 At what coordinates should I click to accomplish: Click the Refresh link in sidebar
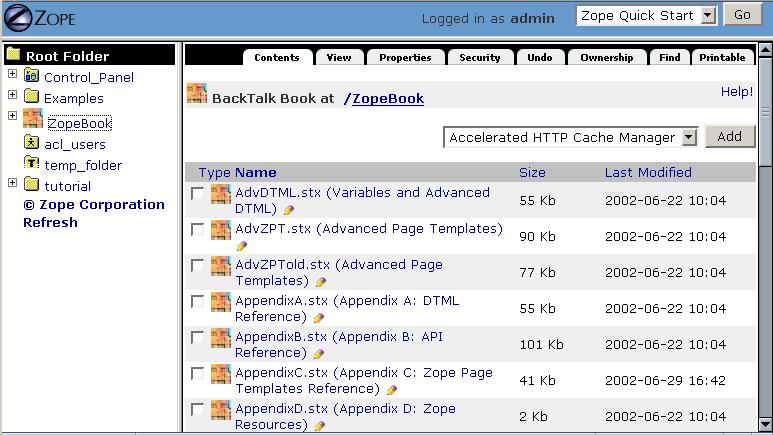pos(50,222)
